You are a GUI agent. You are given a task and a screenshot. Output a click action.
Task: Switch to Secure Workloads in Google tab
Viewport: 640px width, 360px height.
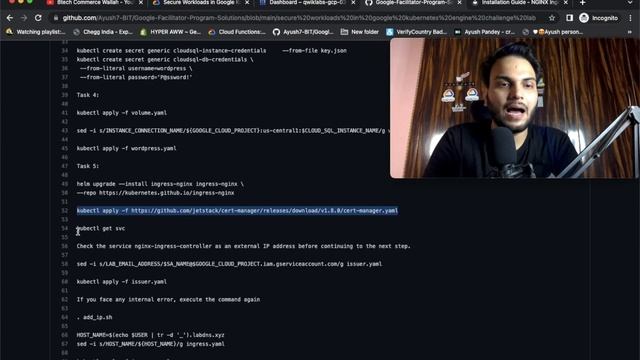[x=199, y=2]
